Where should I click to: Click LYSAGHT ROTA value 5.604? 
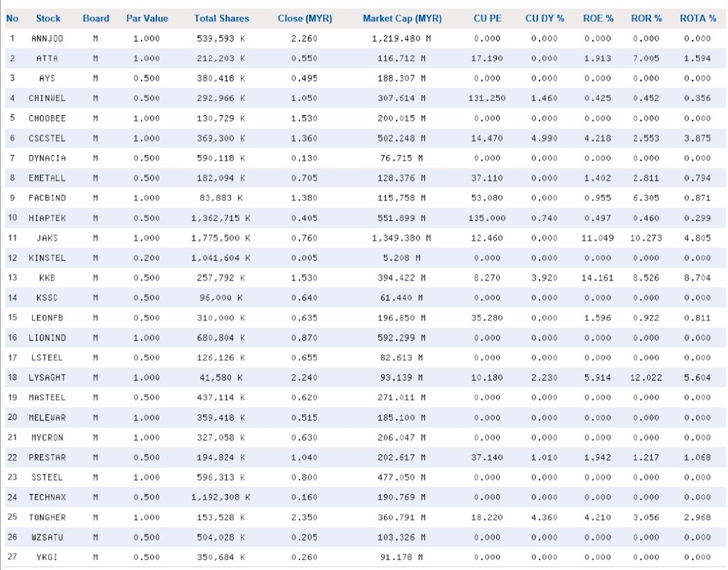point(697,378)
